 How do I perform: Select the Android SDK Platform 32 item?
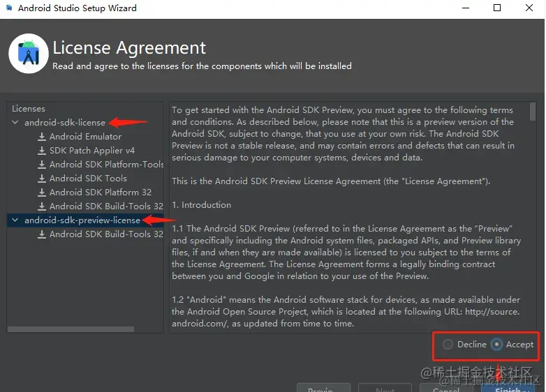101,192
